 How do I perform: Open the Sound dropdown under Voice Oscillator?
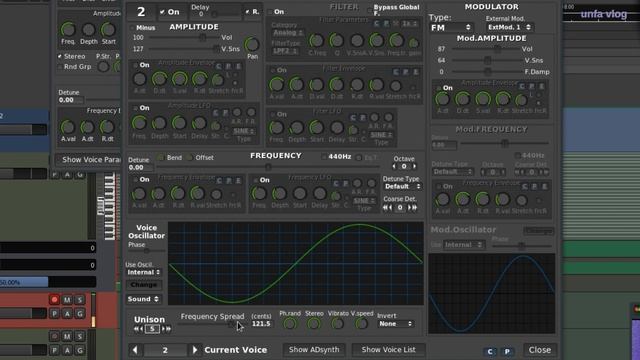[x=143, y=299]
